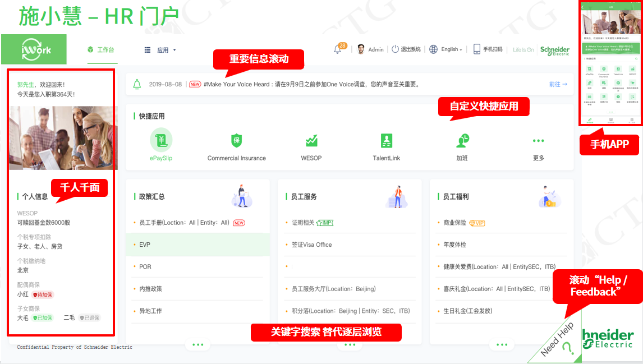Screen dimensions: 643x364
Task: Click the 员工福利 illustration icon
Action: point(549,197)
